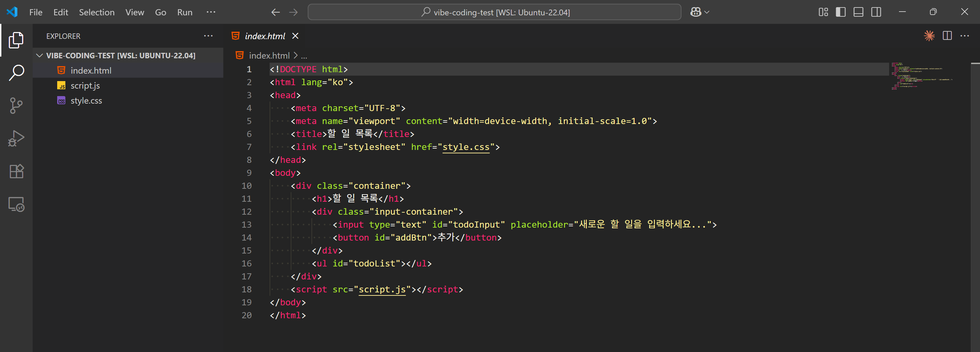
Task: Open Remote Explorer view
Action: coord(16,204)
